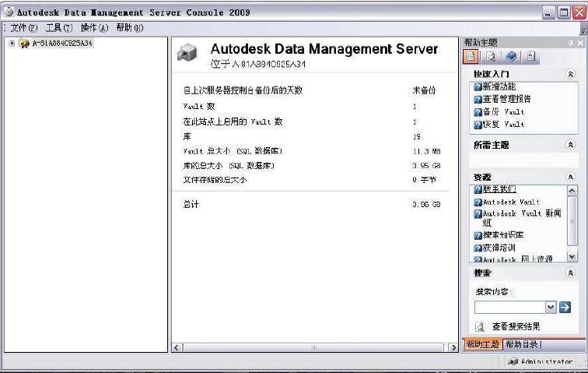The width and height of the screenshot is (588, 373).
Task: Click the Administrator status bar user icon
Action: click(x=513, y=362)
